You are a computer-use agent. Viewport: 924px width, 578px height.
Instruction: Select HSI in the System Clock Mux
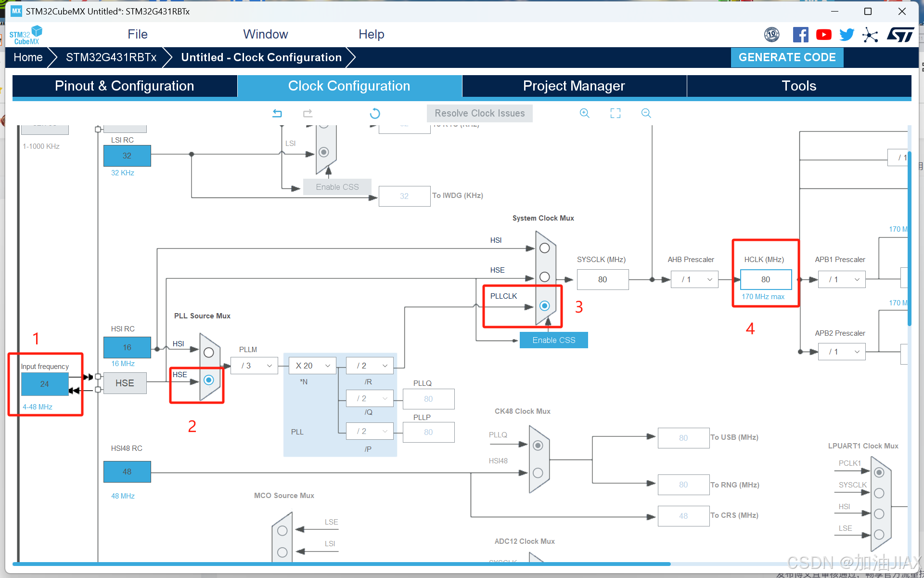(x=545, y=248)
